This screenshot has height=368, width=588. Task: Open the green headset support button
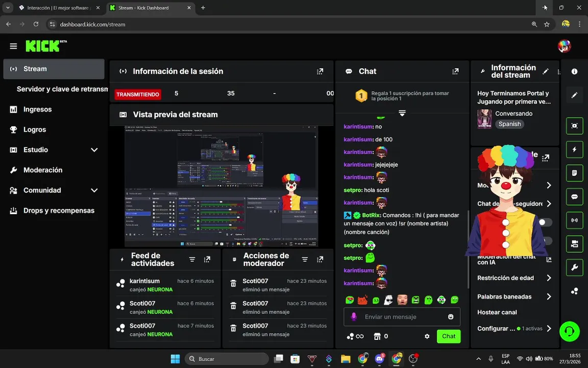[x=569, y=331]
